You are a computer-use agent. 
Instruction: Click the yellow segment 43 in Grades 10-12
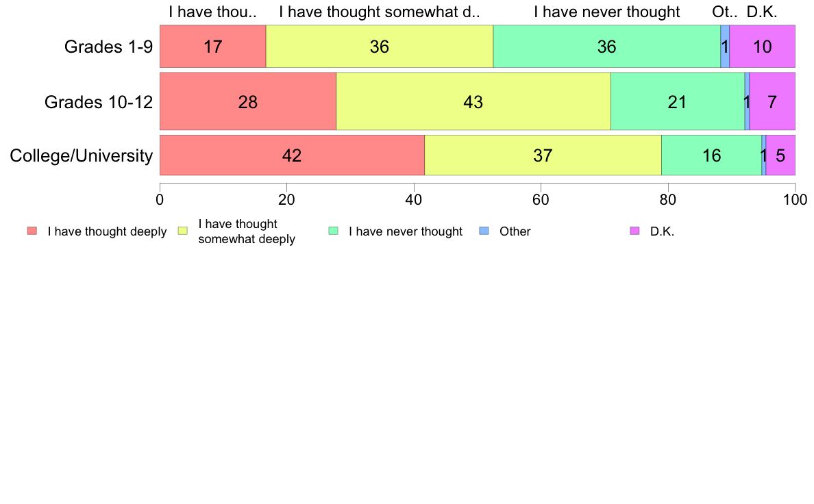[x=473, y=101]
